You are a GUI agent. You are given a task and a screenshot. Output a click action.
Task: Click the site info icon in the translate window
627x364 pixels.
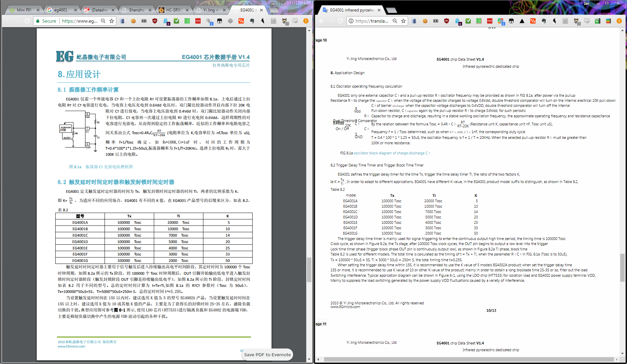coord(351,21)
